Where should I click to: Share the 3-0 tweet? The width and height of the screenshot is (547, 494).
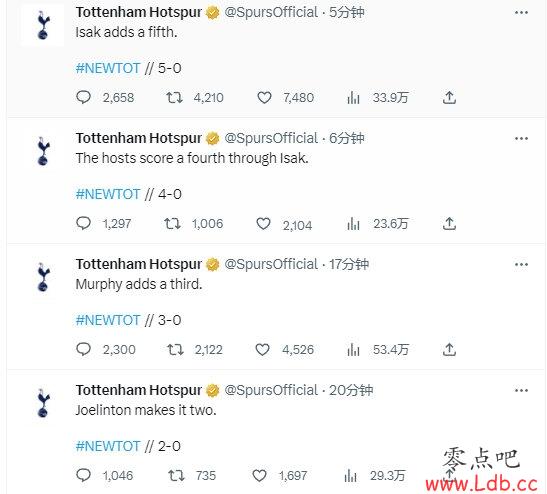(x=449, y=350)
